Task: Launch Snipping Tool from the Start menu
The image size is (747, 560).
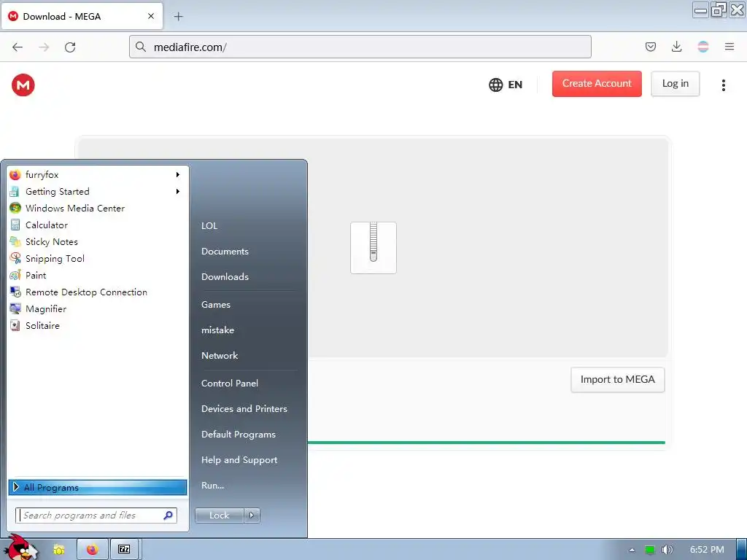Action: pyautogui.click(x=98, y=259)
